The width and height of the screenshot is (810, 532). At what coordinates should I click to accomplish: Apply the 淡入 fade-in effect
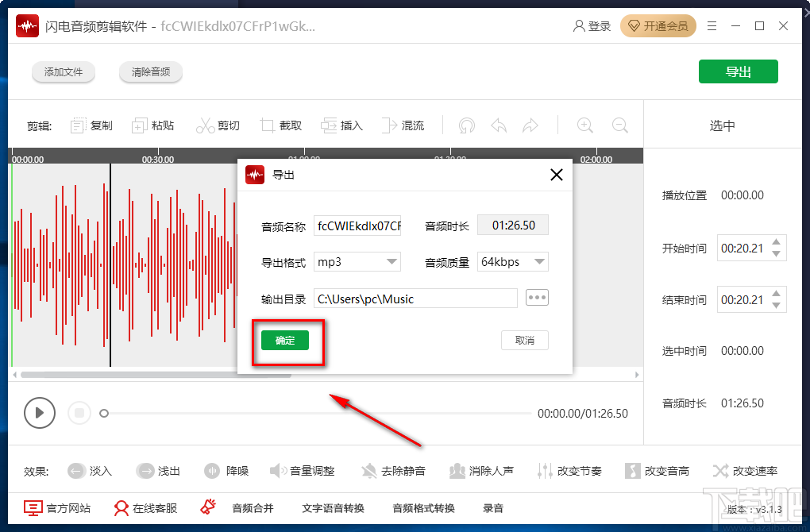coord(90,470)
